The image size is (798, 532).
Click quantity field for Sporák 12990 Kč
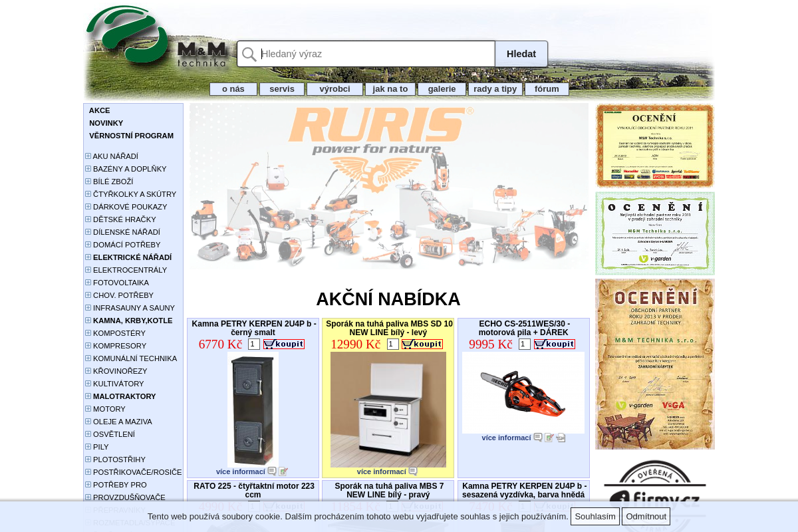(x=393, y=344)
